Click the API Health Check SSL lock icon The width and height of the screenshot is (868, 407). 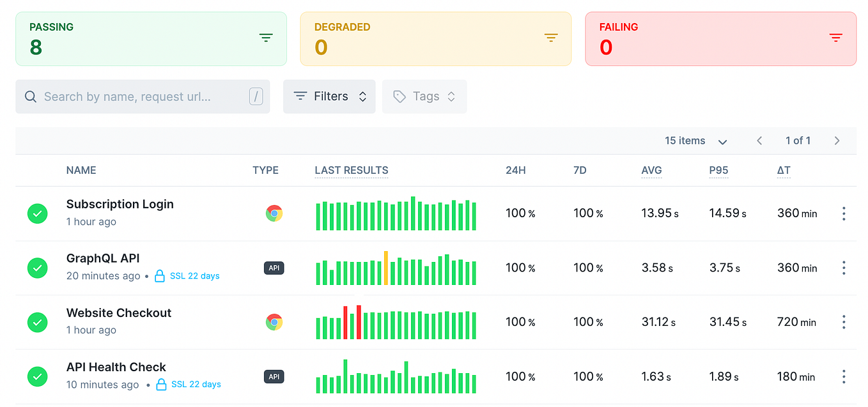tap(161, 385)
